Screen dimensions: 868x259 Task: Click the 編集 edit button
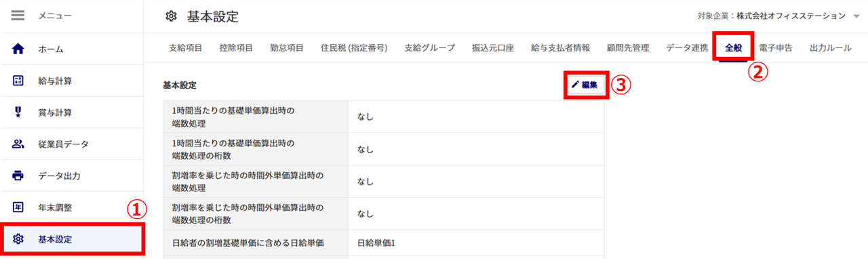(x=585, y=85)
